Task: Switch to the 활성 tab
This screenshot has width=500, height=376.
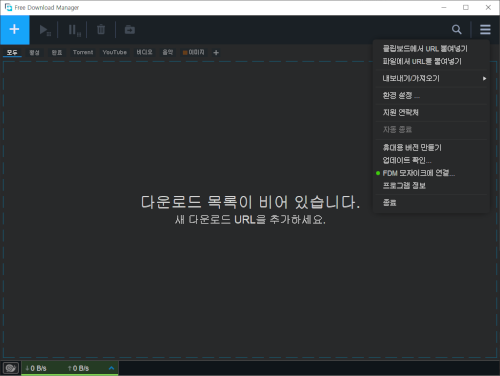Action: tap(34, 52)
